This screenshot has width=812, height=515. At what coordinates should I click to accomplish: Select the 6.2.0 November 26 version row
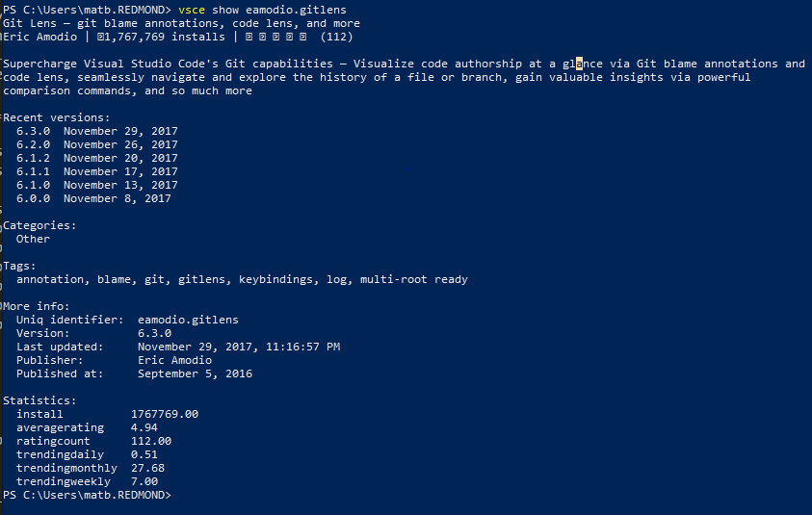point(97,144)
